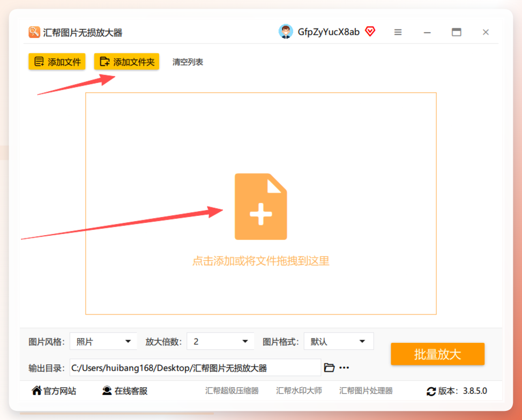This screenshot has width=522, height=420.
Task: Add a folder with 添加文件夹 button
Action: [x=126, y=62]
